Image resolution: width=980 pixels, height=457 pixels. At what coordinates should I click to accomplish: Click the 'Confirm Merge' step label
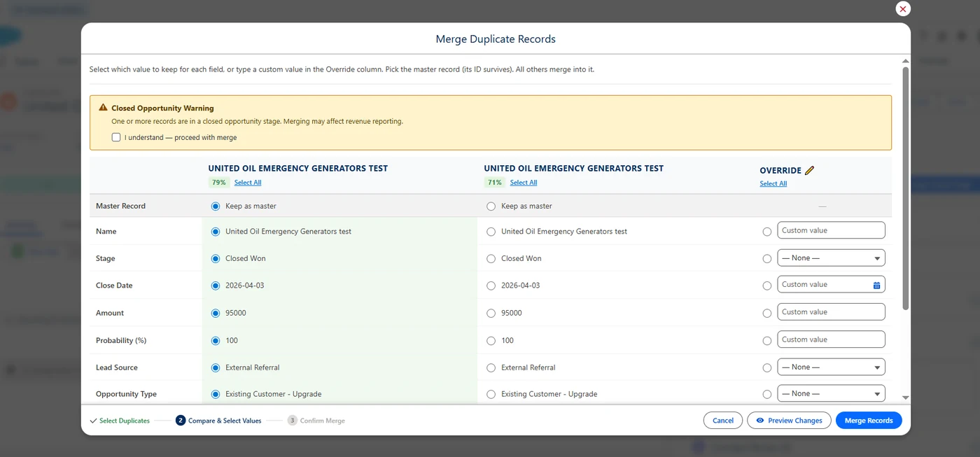coord(323,421)
